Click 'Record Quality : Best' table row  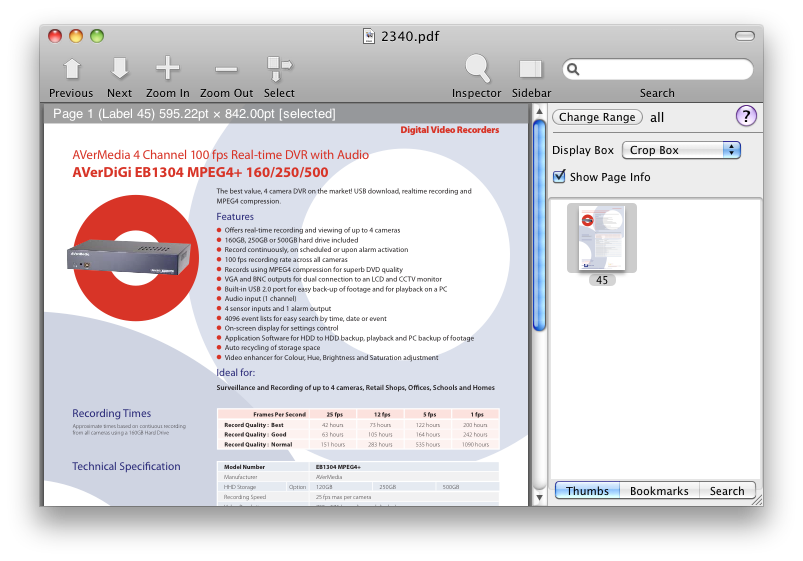pos(358,425)
